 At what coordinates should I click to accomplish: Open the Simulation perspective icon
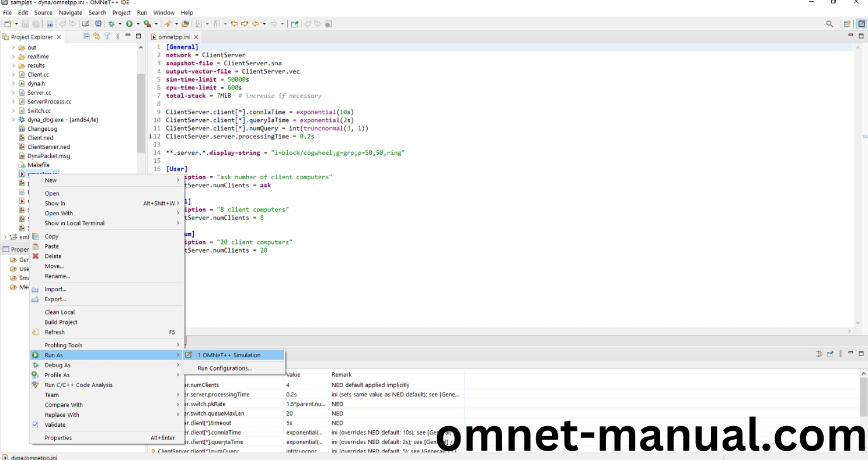pos(862,24)
